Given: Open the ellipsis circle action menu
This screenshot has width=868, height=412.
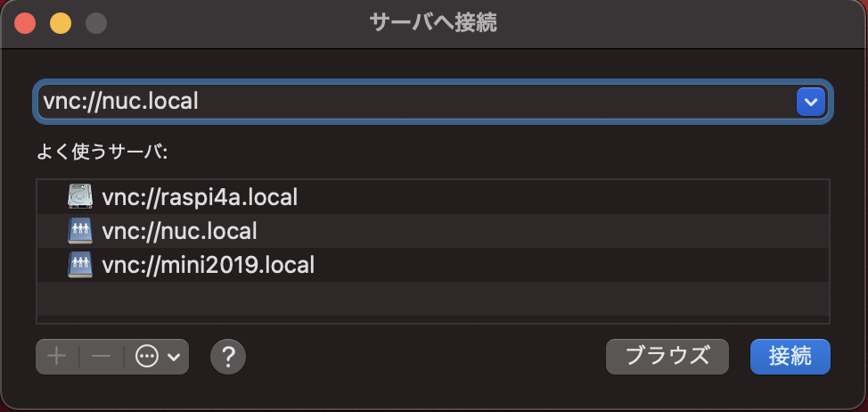Looking at the screenshot, I should click(x=147, y=357).
